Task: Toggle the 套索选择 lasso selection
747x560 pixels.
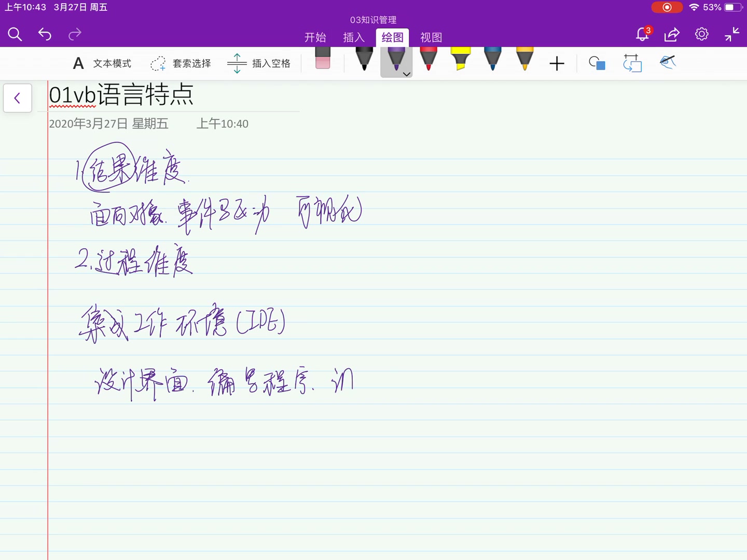Action: [x=181, y=63]
